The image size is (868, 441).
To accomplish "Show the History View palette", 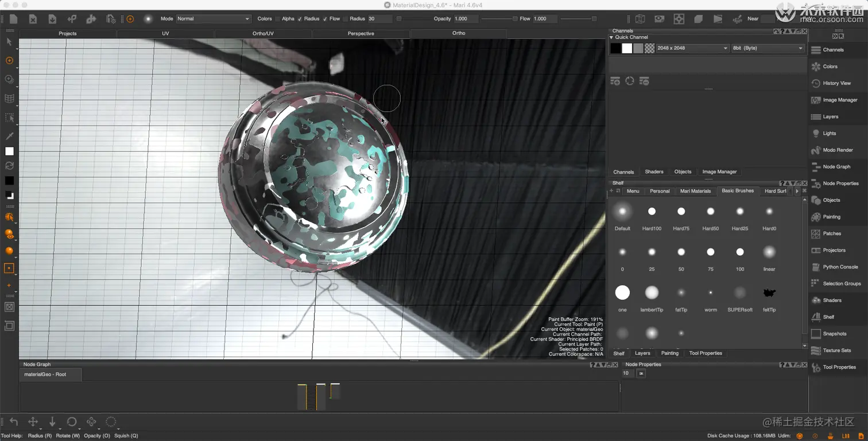I will point(838,83).
